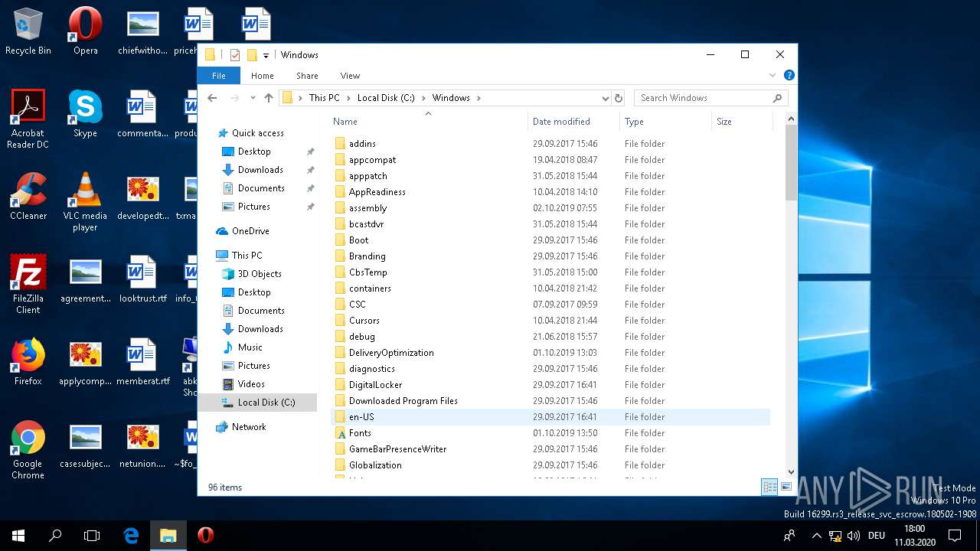Open Task View on the taskbar
This screenshot has height=551, width=980.
tap(92, 536)
